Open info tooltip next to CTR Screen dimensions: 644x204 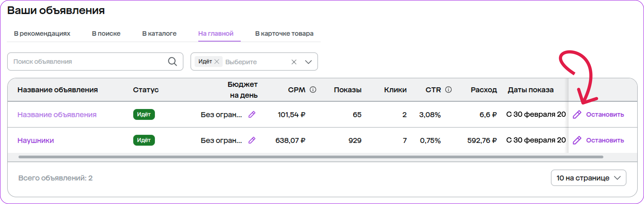[x=448, y=90]
